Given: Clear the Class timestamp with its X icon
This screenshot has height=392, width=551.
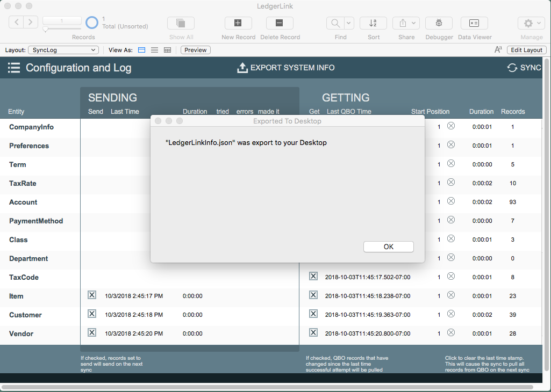Looking at the screenshot, I should 451,238.
